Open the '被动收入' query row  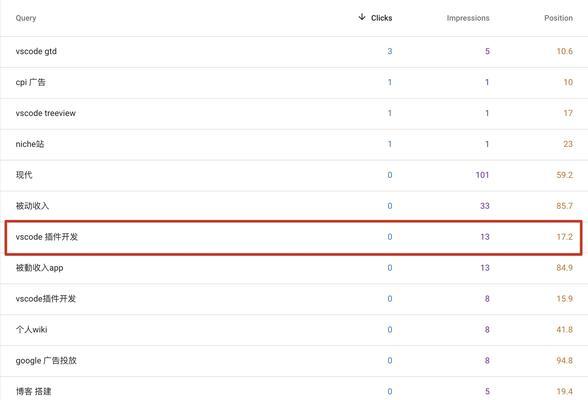tap(294, 207)
